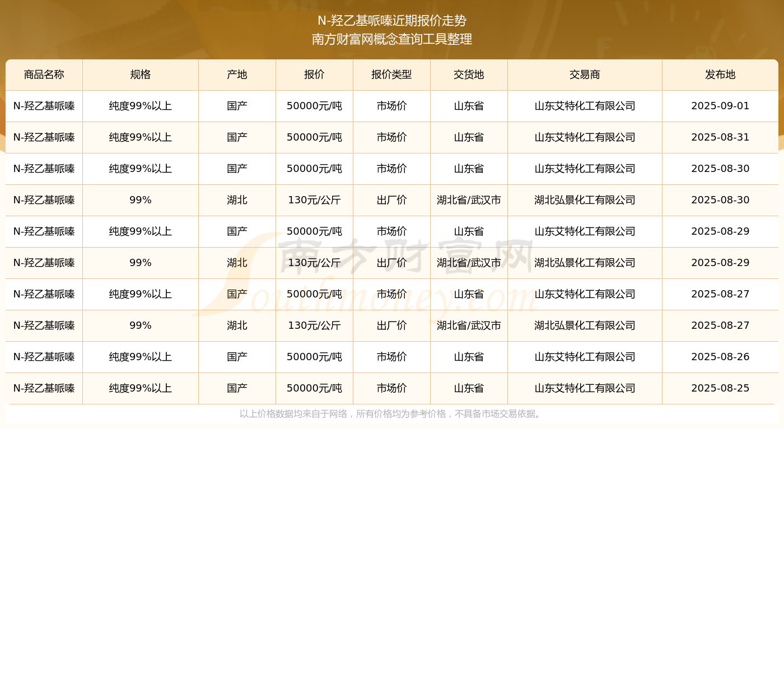
Task: Click 湖北省/武汉市 in the 2025-08-30 row
Action: coord(469,200)
